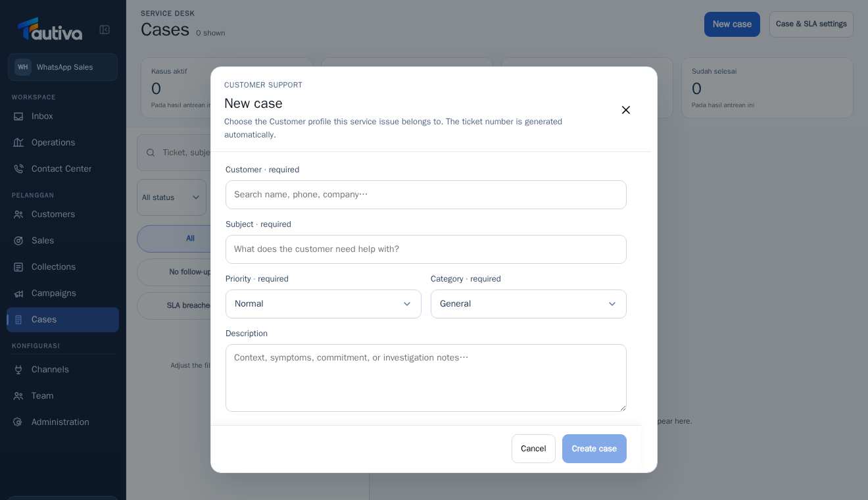Focus the Customer search field
The height and width of the screenshot is (500, 868).
tap(426, 195)
